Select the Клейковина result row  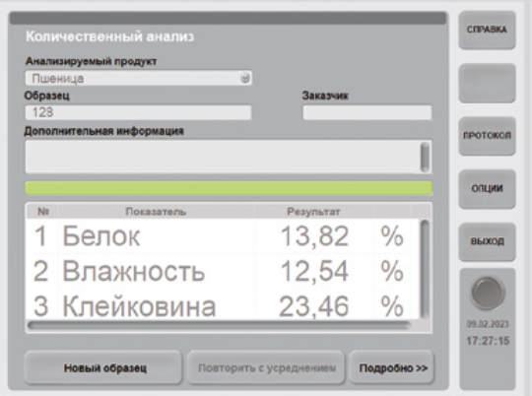223,305
